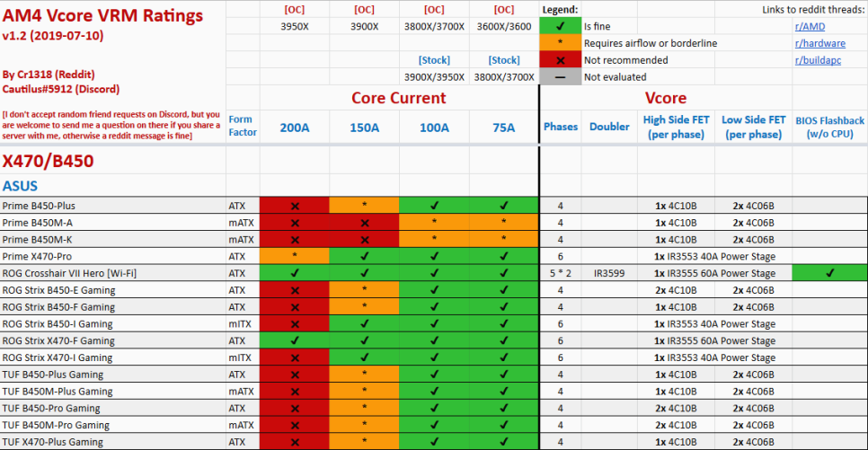Screen dimensions: 868x450
Task: Select the 'TUF B450-Pro Gaming' row name
Action: pyautogui.click(x=51, y=409)
